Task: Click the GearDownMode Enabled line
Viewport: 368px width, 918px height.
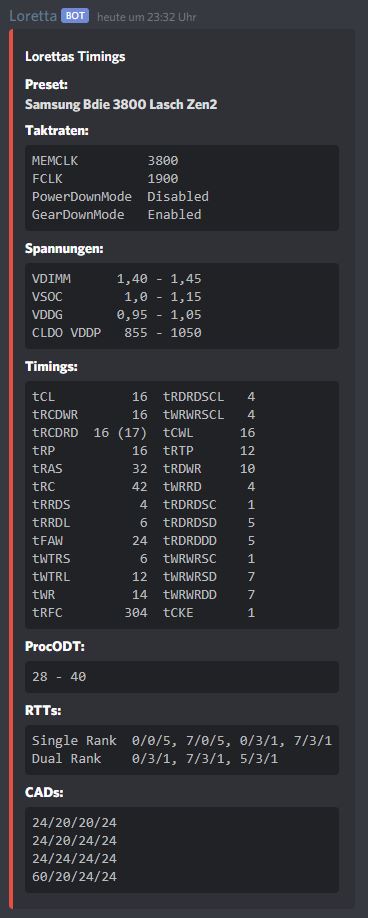Action: click(117, 215)
